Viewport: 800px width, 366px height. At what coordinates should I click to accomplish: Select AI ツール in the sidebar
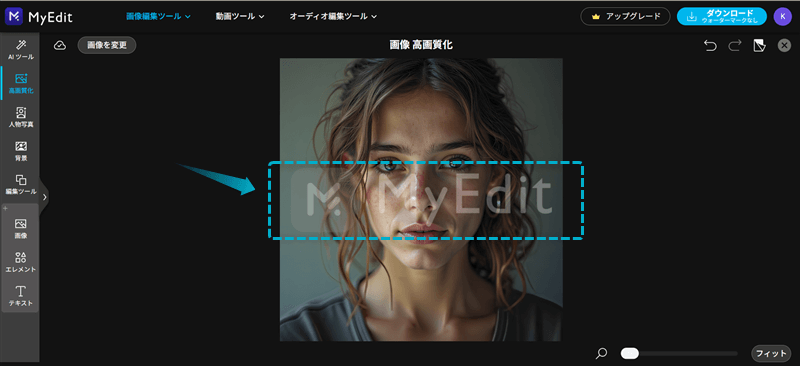click(x=21, y=50)
